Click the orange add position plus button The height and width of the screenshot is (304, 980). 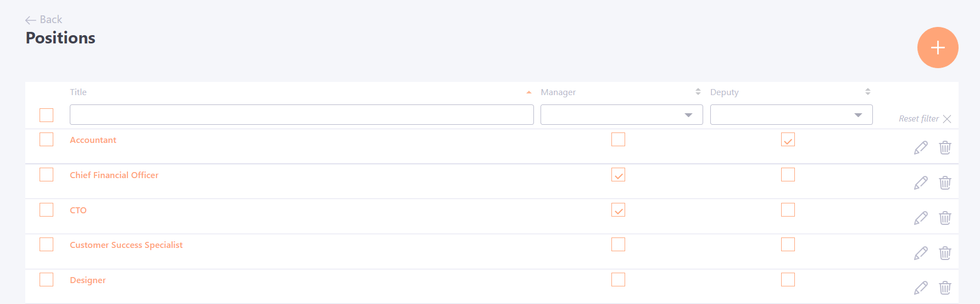click(938, 48)
